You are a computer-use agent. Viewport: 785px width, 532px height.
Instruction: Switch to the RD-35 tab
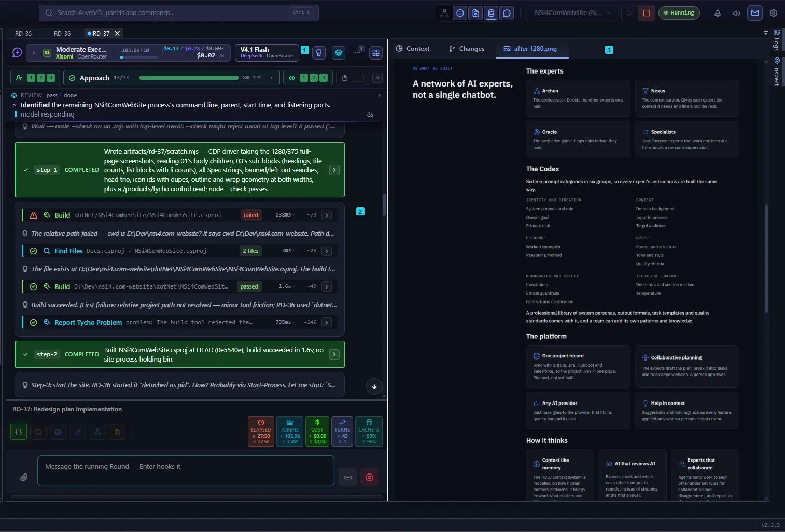pyautogui.click(x=23, y=33)
